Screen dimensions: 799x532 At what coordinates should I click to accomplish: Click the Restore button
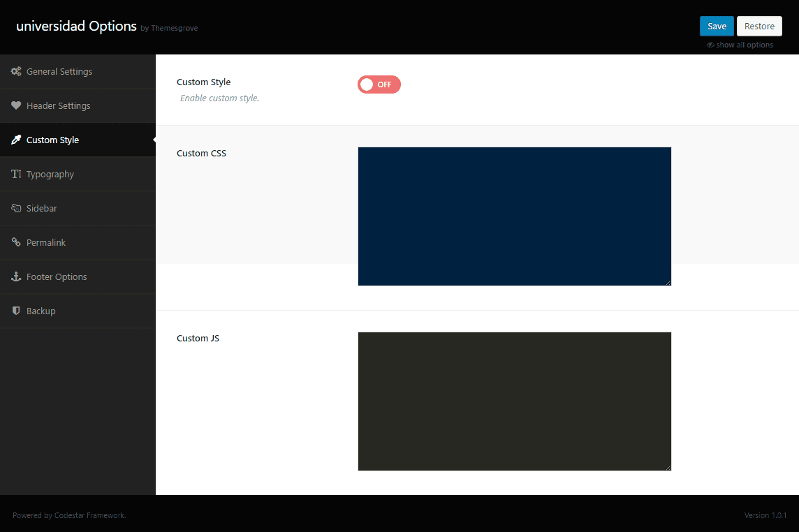pos(759,27)
